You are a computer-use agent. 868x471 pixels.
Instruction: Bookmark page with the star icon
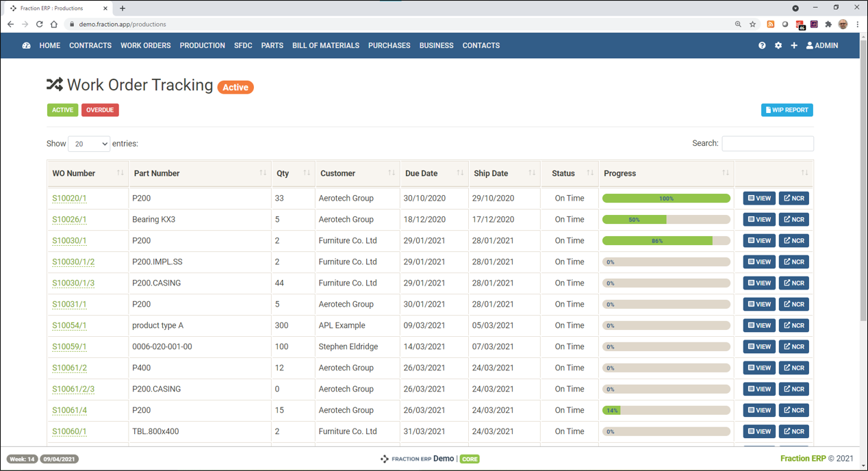(753, 25)
